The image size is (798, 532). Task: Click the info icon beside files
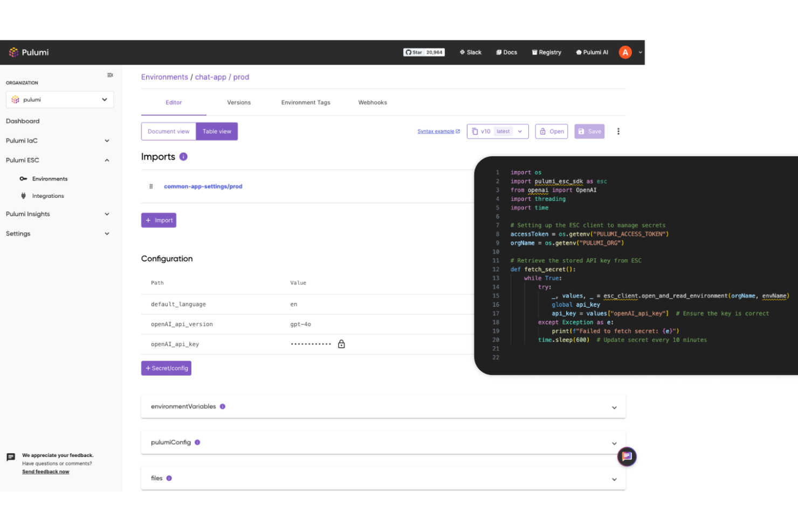pos(169,478)
